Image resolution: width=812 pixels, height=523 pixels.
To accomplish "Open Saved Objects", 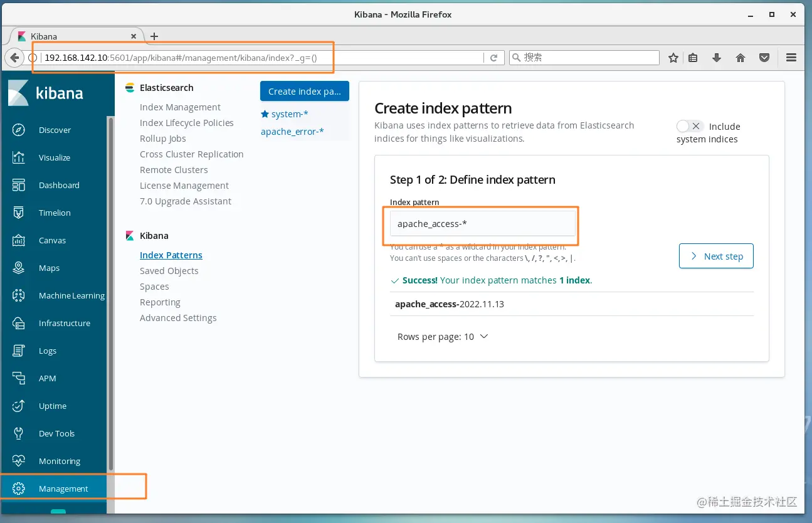I will point(169,271).
